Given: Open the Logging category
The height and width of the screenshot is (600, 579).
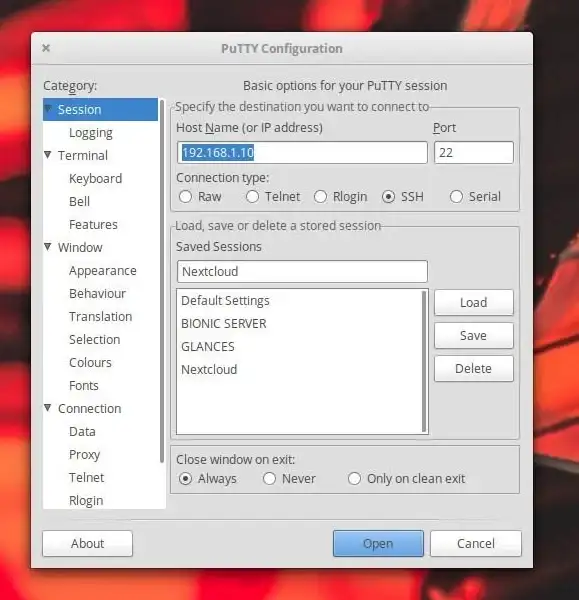Looking at the screenshot, I should 91,133.
